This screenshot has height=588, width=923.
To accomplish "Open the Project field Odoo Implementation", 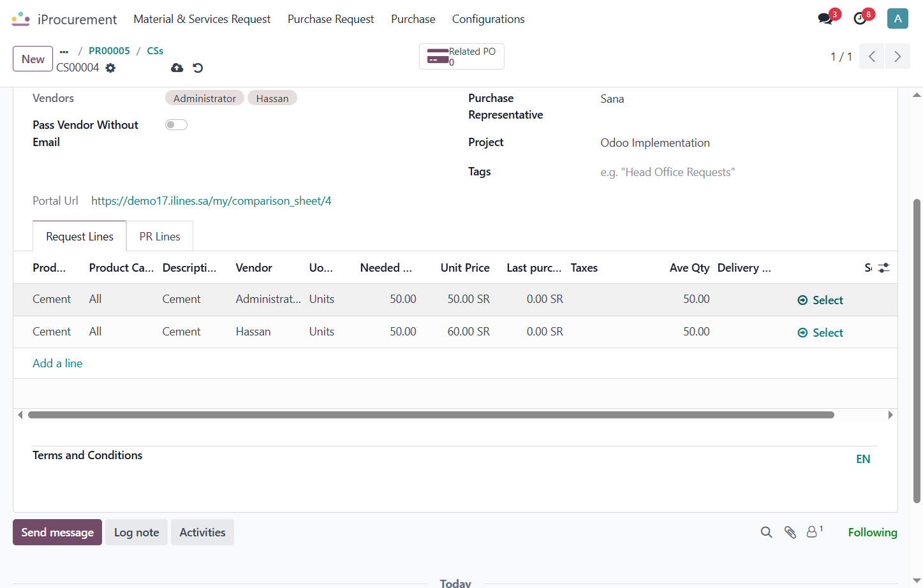I will tap(655, 143).
